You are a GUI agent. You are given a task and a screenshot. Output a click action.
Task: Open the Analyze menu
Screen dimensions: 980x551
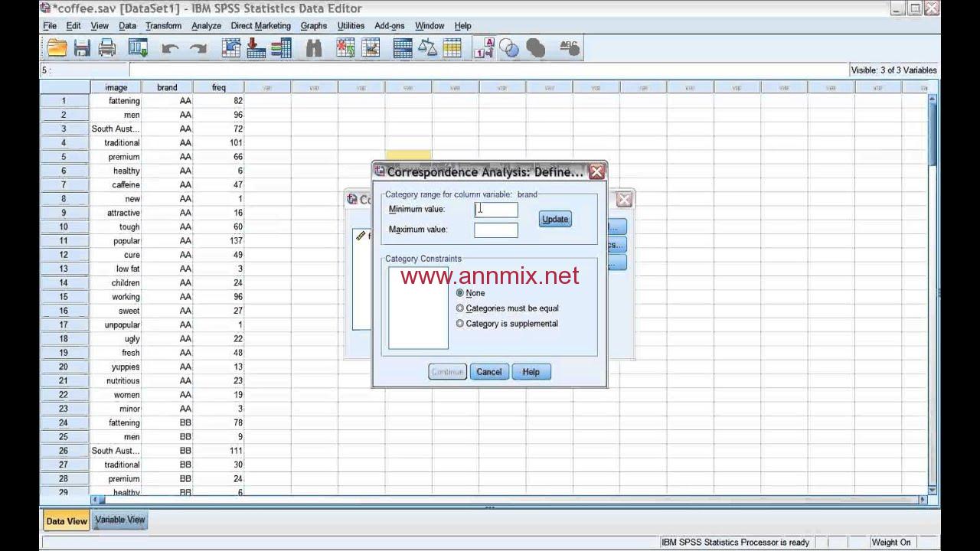(x=206, y=25)
